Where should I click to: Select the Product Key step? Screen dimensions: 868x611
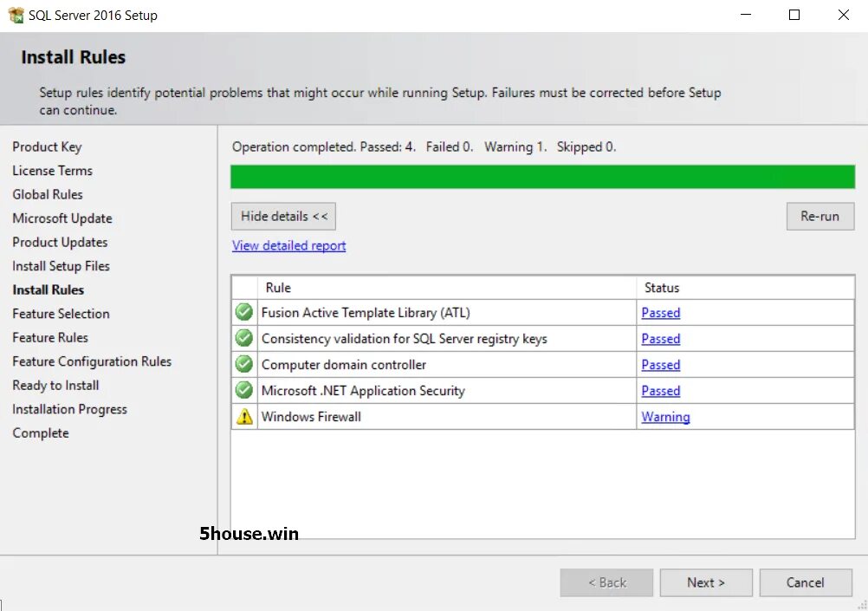coord(47,146)
